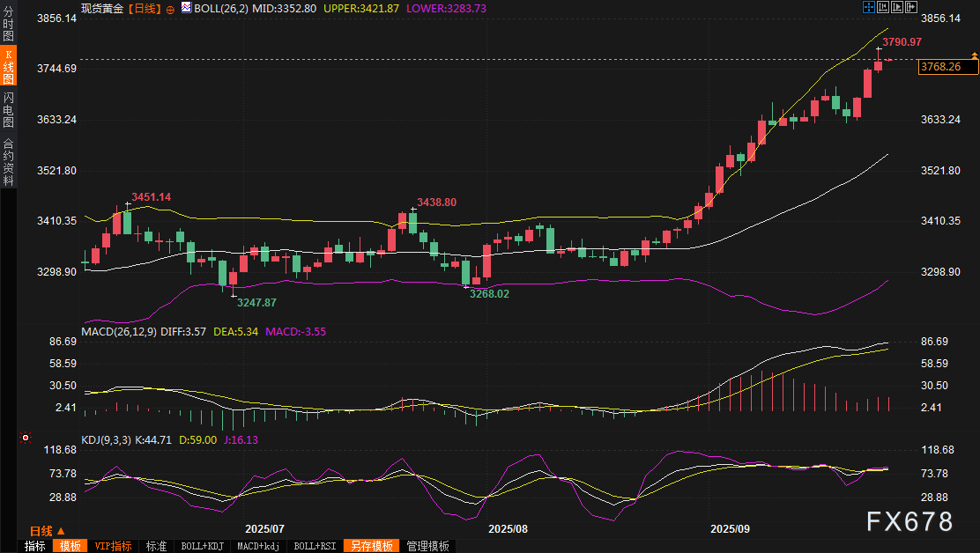Click the orange price alert marker arrow
The width and height of the screenshot is (980, 553).
(x=974, y=55)
